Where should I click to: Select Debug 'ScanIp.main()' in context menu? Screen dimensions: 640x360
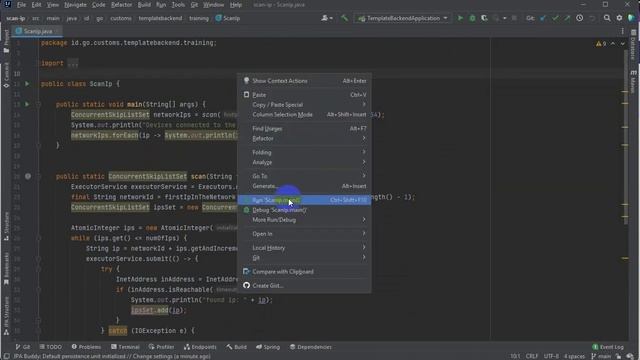click(304, 210)
